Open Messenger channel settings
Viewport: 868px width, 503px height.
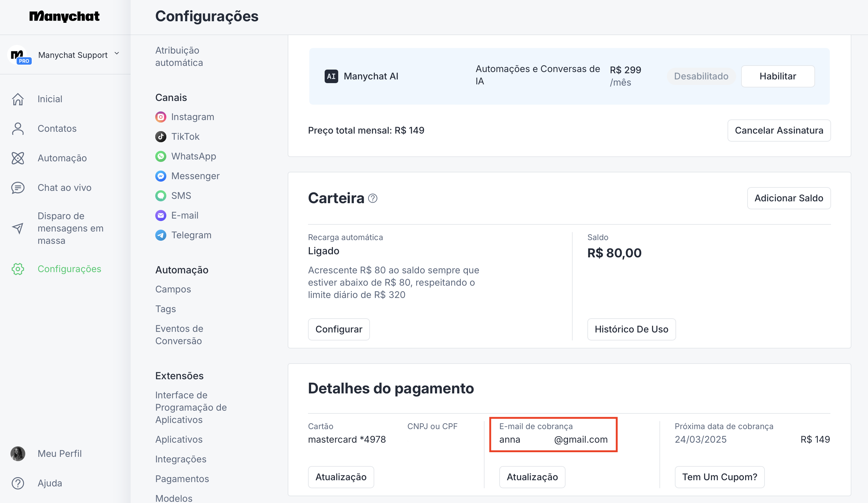click(x=195, y=176)
